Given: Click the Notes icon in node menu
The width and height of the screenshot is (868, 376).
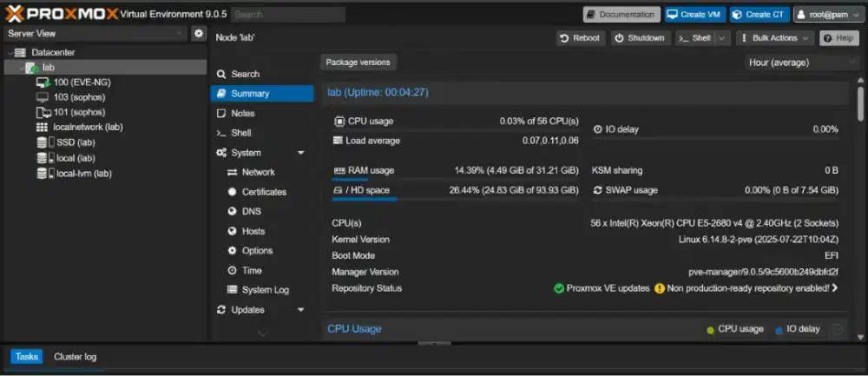Looking at the screenshot, I should click(x=221, y=114).
